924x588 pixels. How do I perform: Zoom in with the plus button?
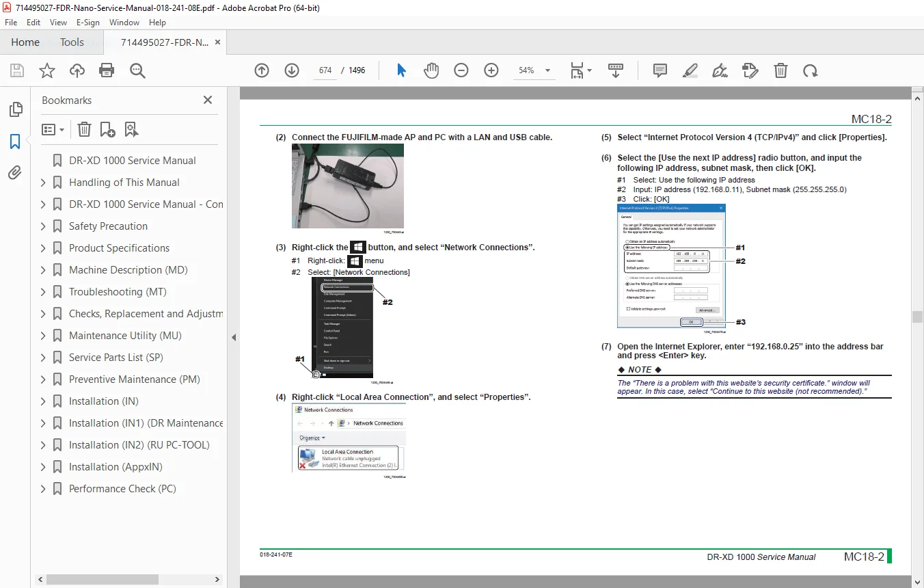point(491,70)
